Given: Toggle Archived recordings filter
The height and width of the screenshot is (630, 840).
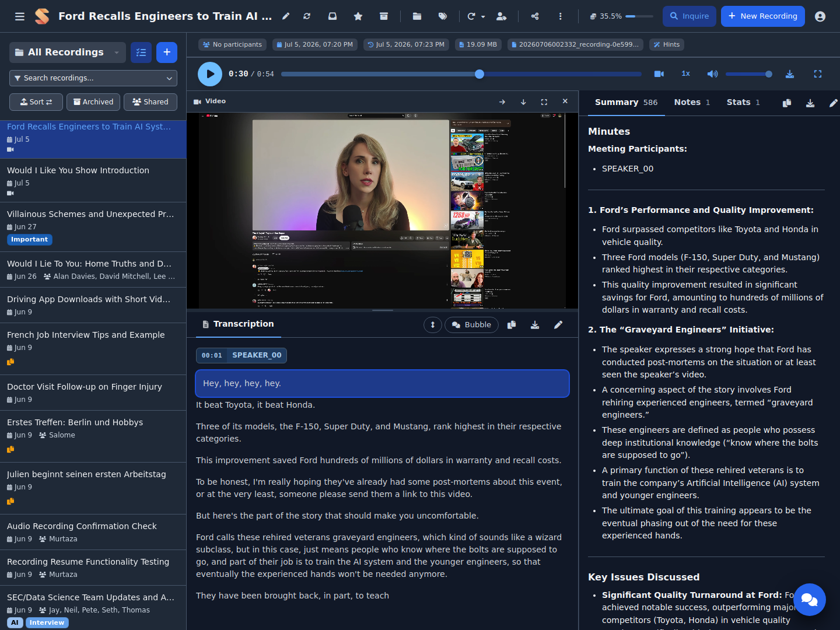Looking at the screenshot, I should tap(93, 102).
